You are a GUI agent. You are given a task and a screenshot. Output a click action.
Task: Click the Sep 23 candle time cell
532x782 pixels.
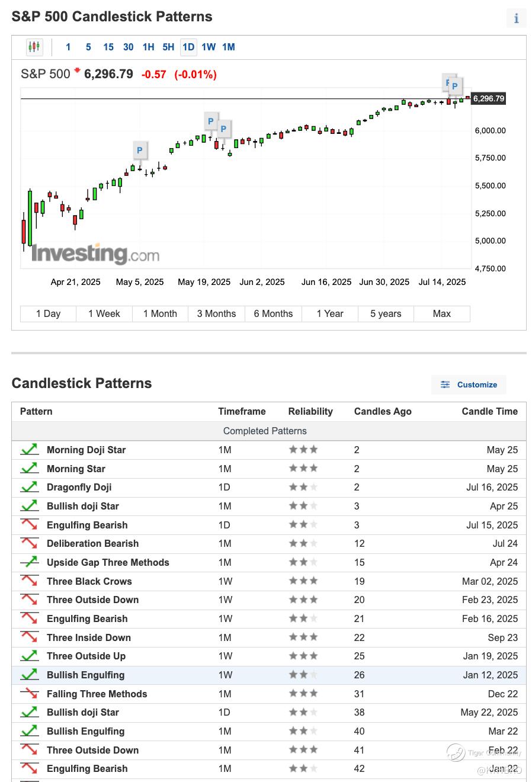coord(503,637)
